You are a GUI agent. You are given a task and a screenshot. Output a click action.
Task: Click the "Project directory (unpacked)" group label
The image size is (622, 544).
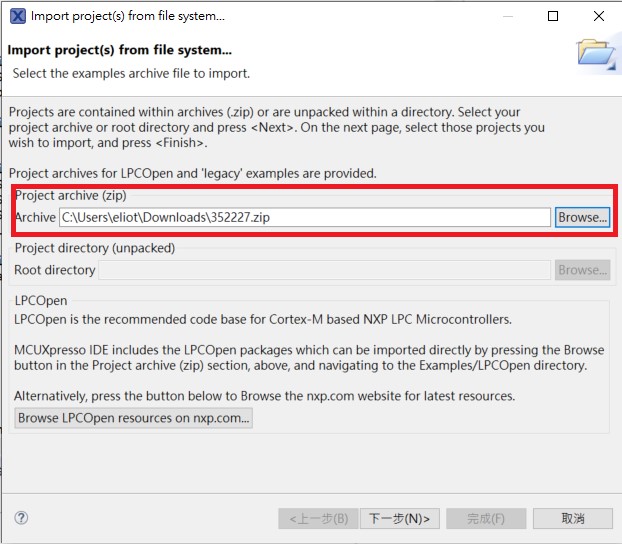point(95,248)
